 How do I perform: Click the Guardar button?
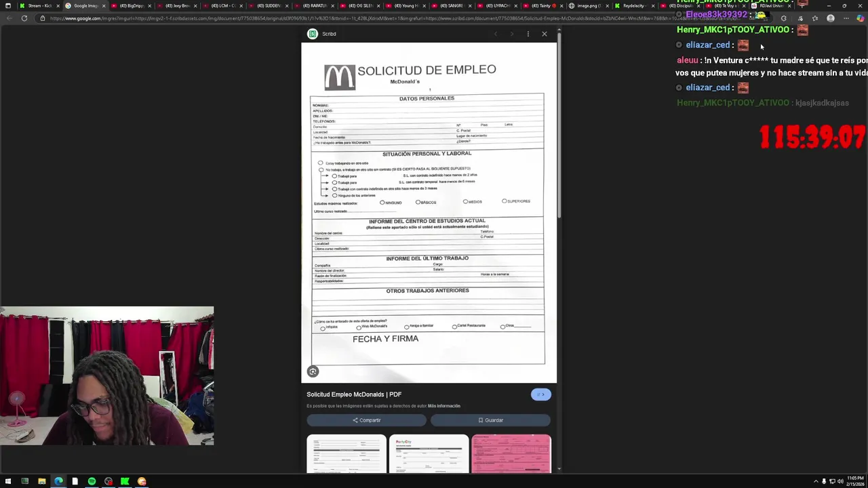point(490,420)
